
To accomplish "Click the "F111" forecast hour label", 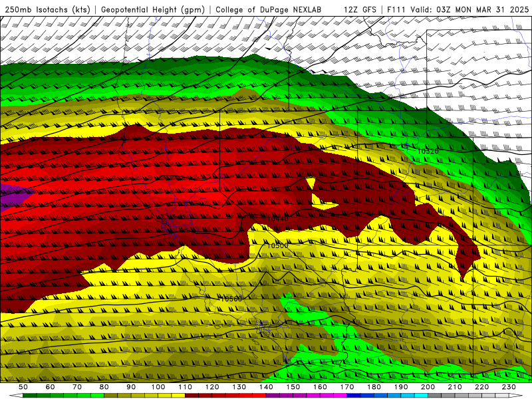I will pos(396,9).
